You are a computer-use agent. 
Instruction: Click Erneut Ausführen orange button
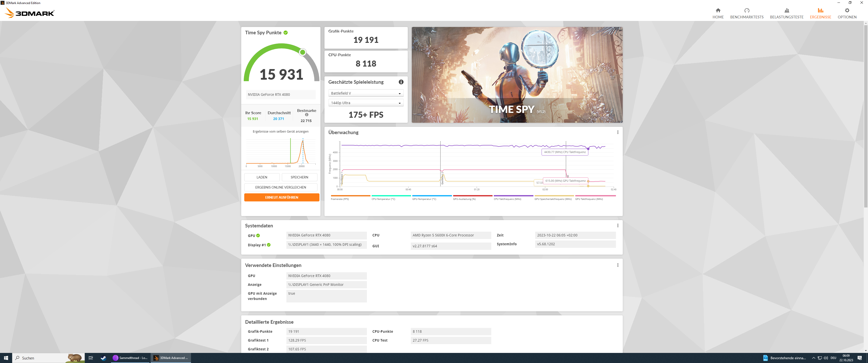(281, 197)
